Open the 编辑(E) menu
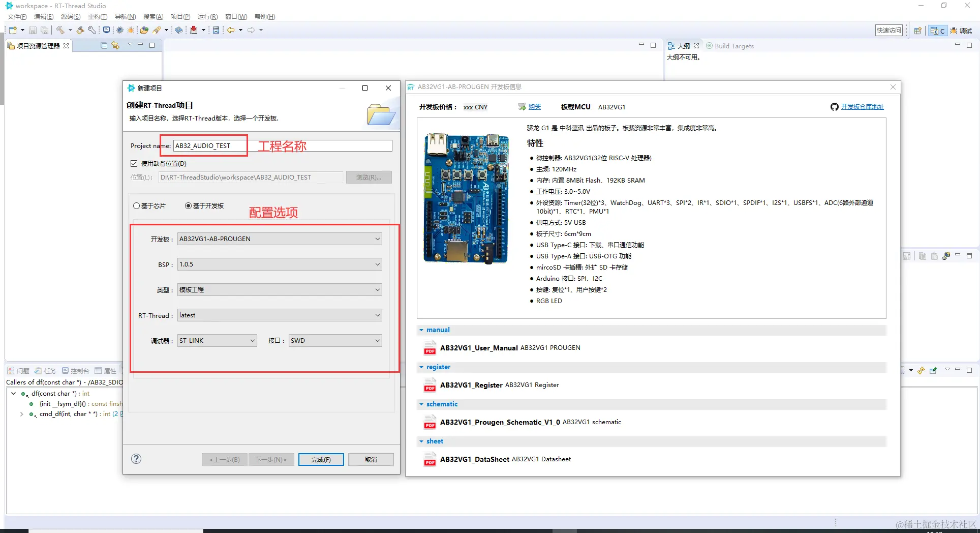This screenshot has width=980, height=533. pyautogui.click(x=44, y=17)
